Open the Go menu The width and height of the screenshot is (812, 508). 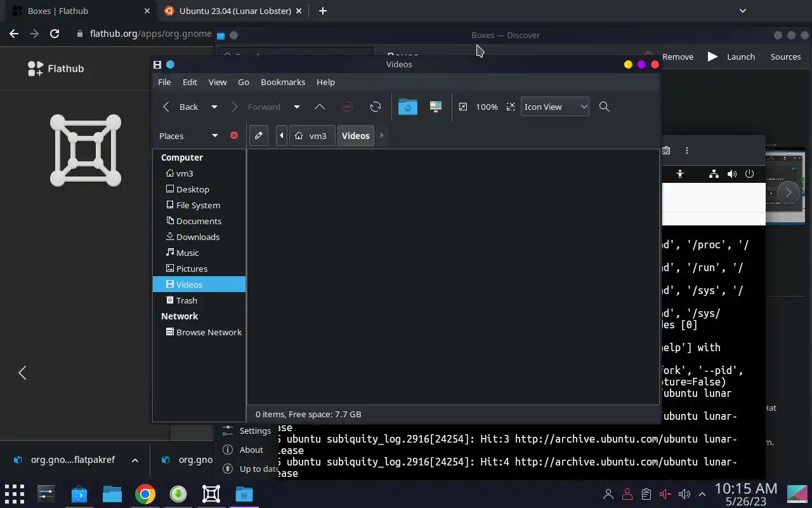coord(244,82)
